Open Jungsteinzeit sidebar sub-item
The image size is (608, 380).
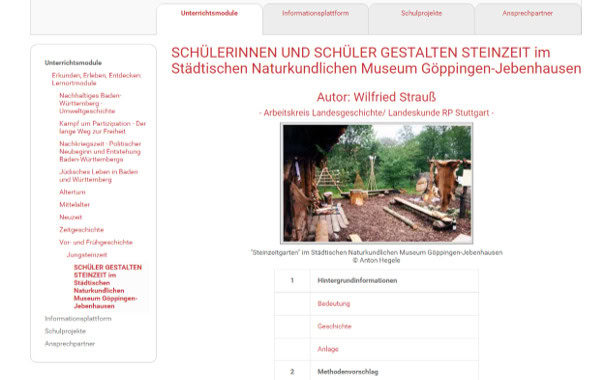[x=87, y=255]
